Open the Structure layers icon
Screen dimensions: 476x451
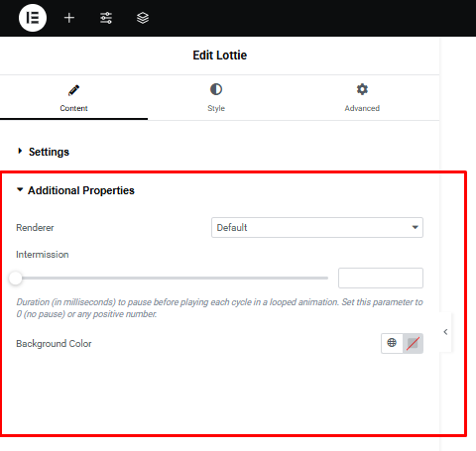143,18
